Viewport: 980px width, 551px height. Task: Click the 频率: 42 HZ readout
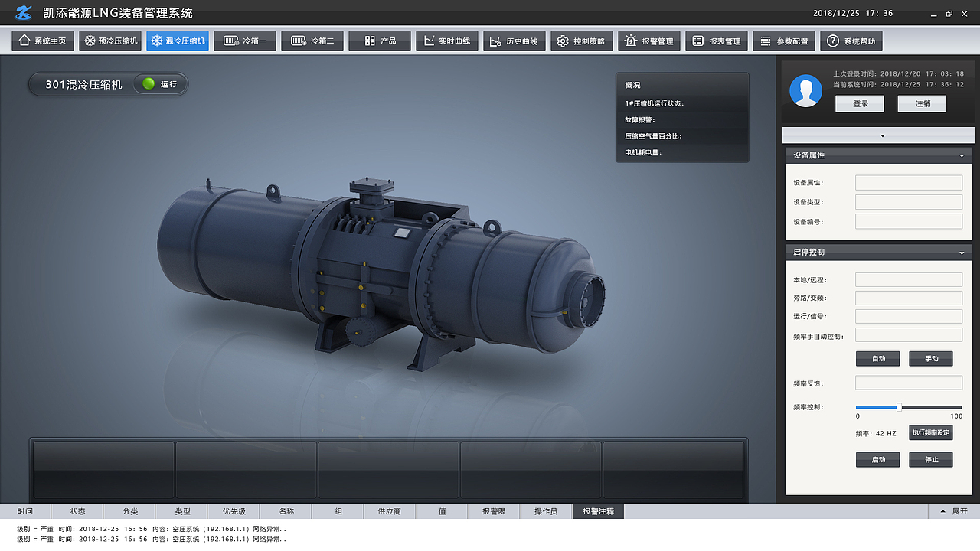coord(876,433)
